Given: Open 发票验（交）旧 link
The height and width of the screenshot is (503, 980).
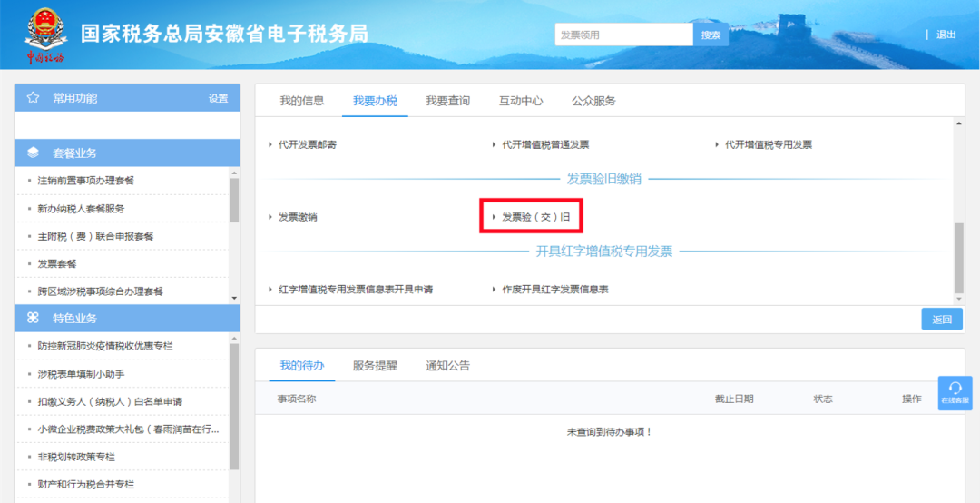Looking at the screenshot, I should coord(535,217).
